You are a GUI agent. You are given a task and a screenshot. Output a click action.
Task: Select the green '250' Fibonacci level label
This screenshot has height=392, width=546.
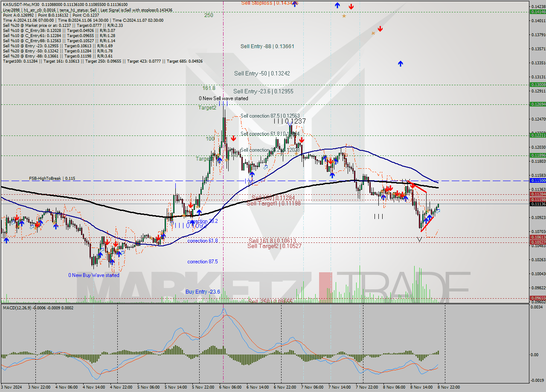coord(209,15)
